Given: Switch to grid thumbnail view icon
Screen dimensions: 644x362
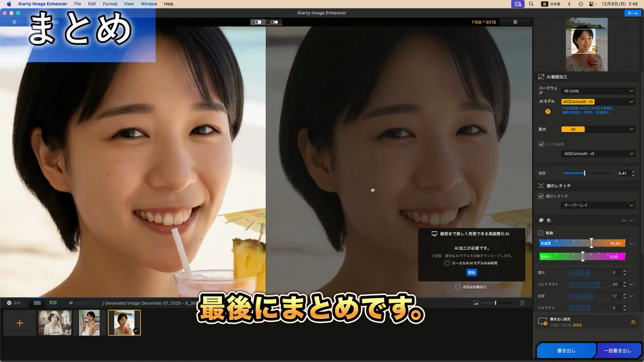Looking at the screenshot, I should (37, 303).
